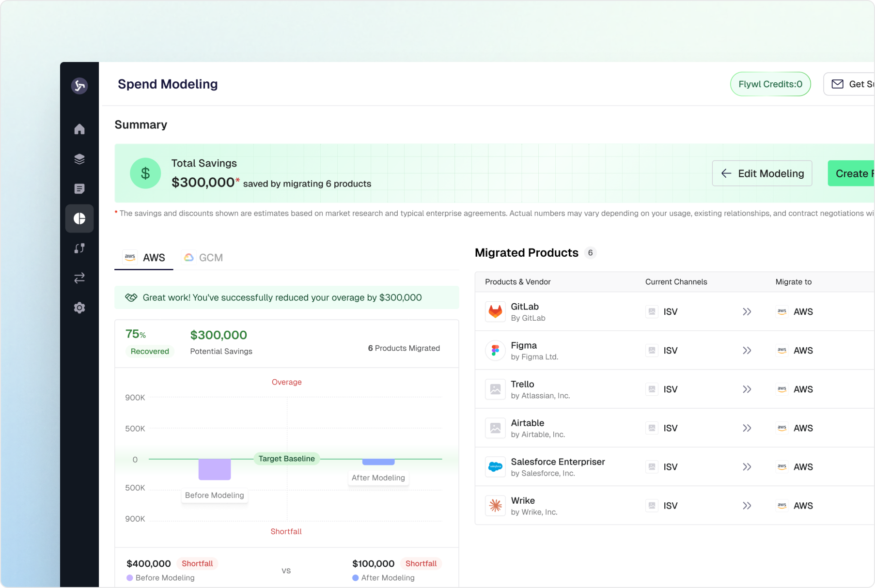Switch to the GCM tab

203,258
